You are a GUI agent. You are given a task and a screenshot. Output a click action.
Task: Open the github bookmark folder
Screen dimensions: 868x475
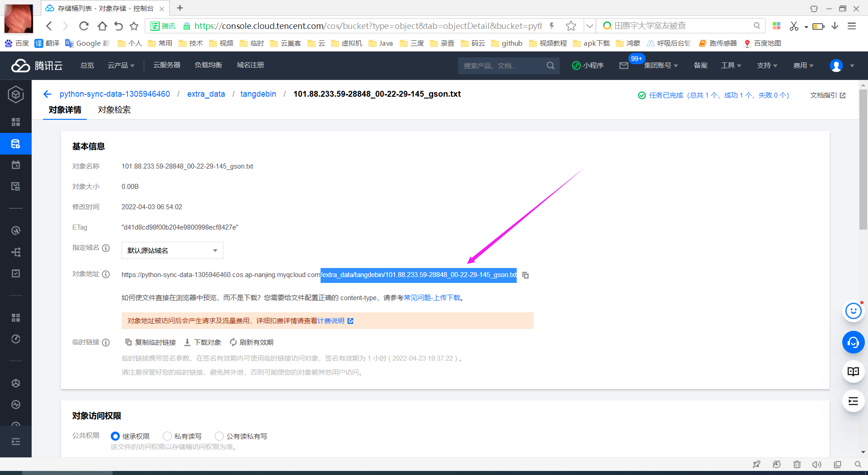507,43
